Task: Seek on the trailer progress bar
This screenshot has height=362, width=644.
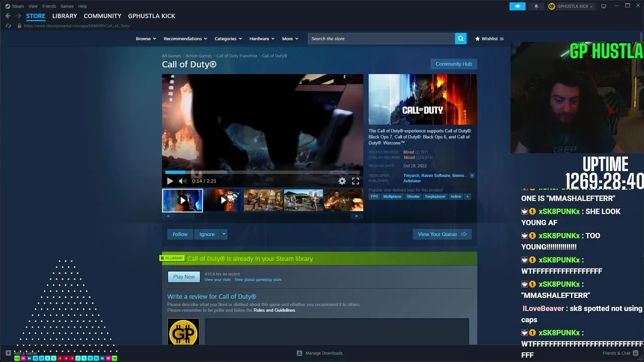Action: tap(262, 172)
